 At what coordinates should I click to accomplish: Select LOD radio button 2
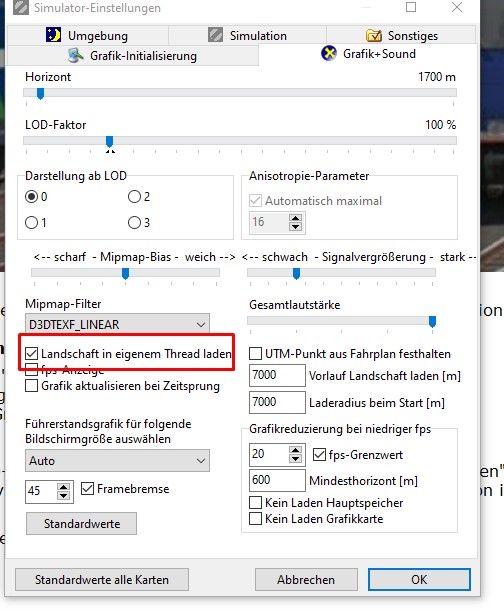coord(134,197)
